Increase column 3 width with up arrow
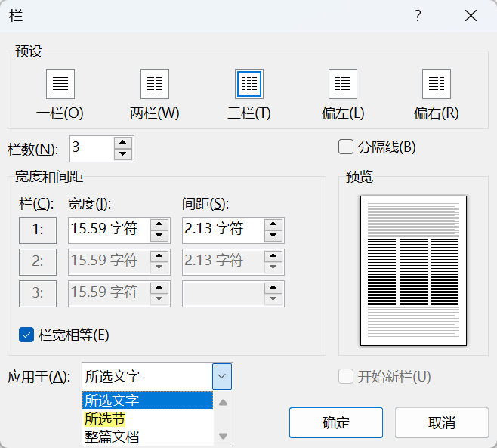Screen dimensions: 497x448 pos(159,288)
